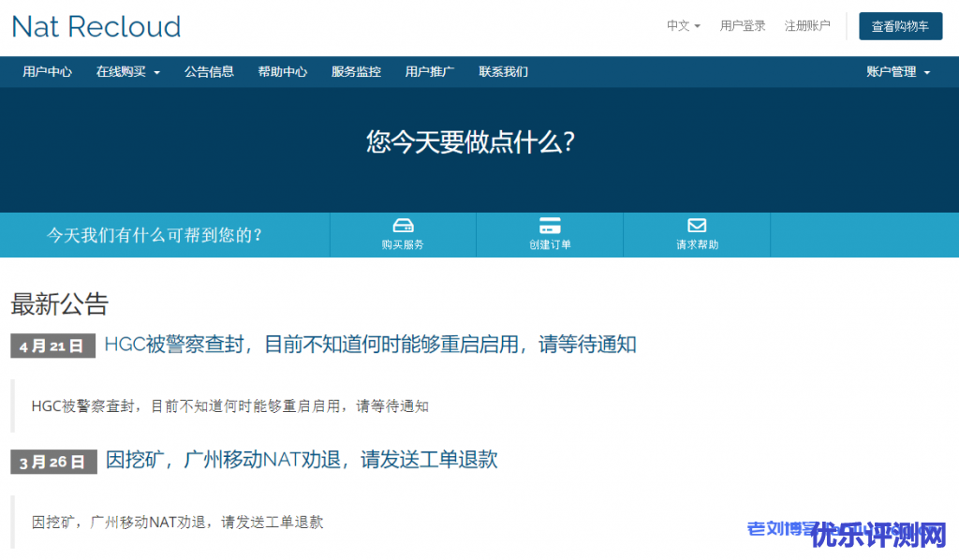Click 联系我们 in the navigation bar
The width and height of the screenshot is (959, 560).
503,72
